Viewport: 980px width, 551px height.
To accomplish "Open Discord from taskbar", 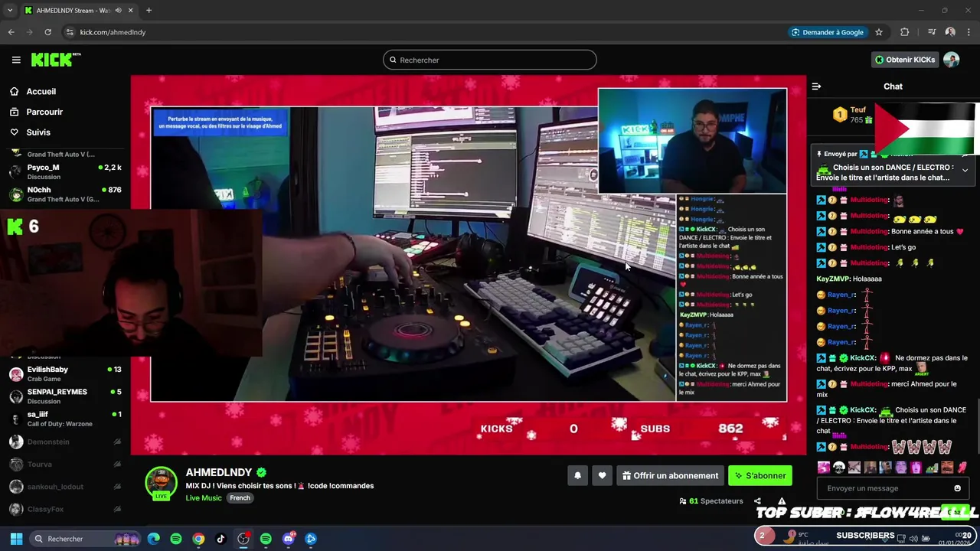I will (x=288, y=539).
